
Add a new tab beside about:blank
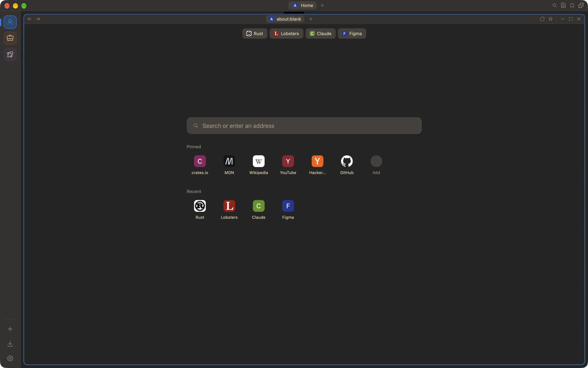point(311,19)
